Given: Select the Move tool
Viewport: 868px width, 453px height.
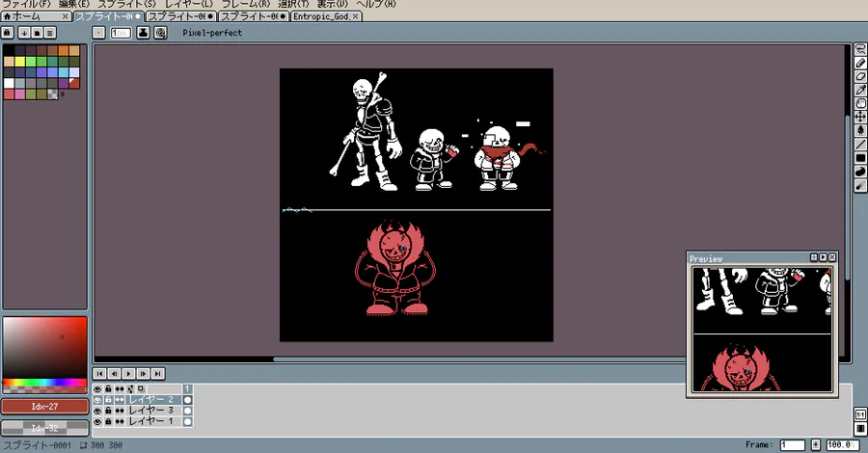Looking at the screenshot, I should (x=860, y=117).
